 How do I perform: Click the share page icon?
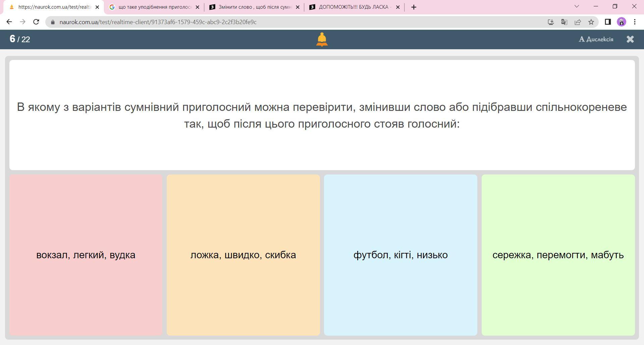578,22
